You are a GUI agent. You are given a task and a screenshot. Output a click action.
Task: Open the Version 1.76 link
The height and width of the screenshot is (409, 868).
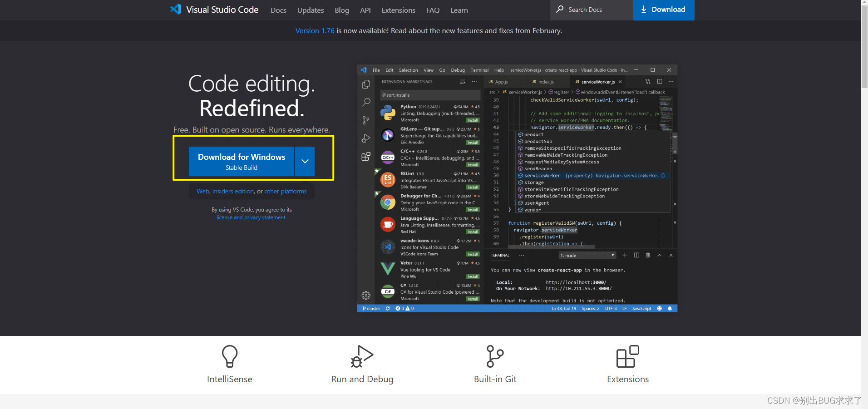(315, 31)
